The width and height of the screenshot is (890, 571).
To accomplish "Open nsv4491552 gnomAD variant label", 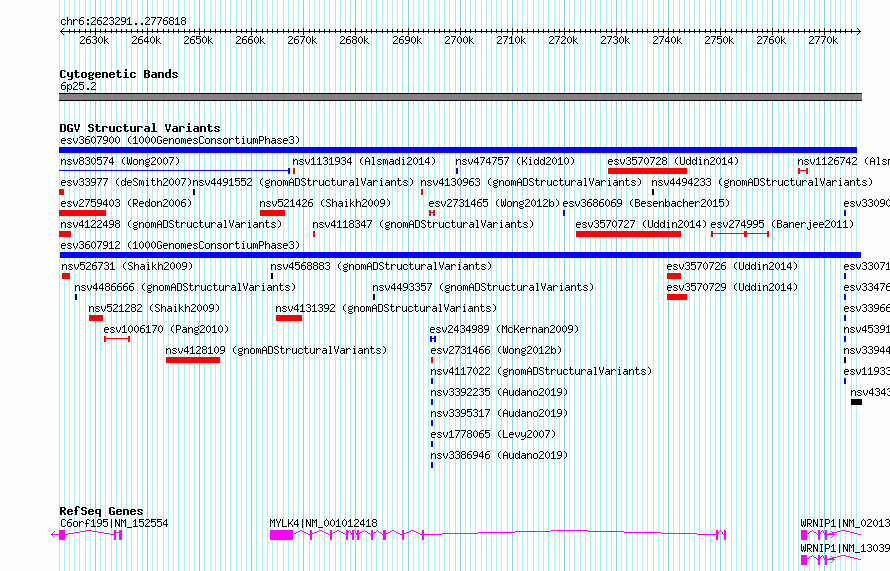I will [303, 182].
